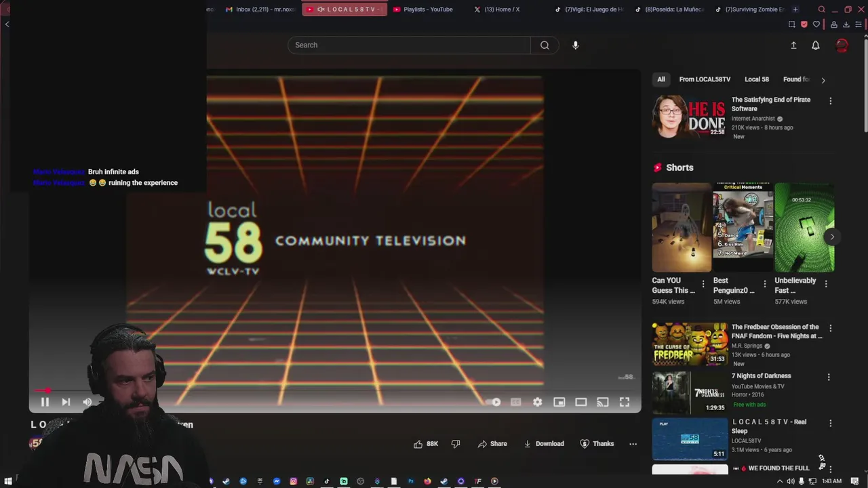Send Thanks to the creator
Screen dimensions: 868x488
pos(597,444)
